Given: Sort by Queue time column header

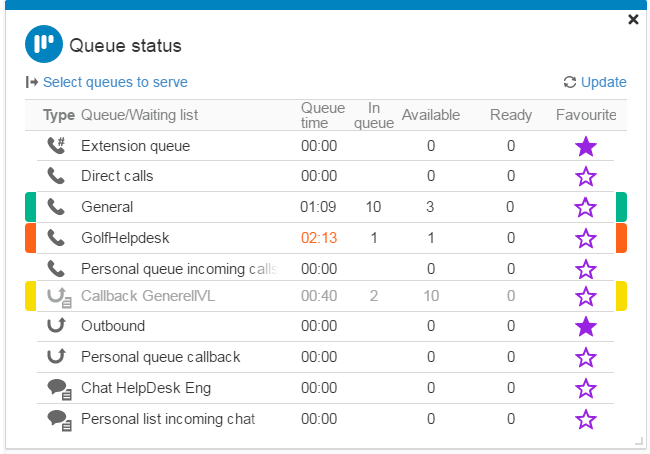Looking at the screenshot, I should tap(322, 115).
